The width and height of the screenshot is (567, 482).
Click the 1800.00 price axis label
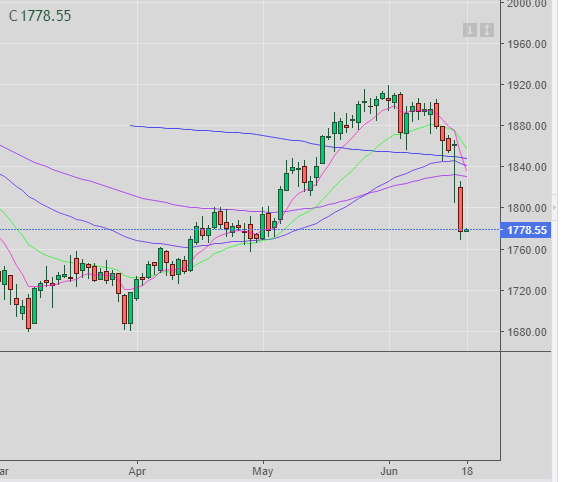click(x=526, y=208)
